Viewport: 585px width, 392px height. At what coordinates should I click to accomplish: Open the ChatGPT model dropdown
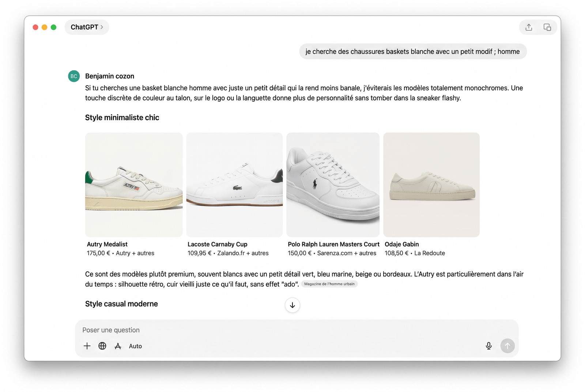click(x=87, y=27)
